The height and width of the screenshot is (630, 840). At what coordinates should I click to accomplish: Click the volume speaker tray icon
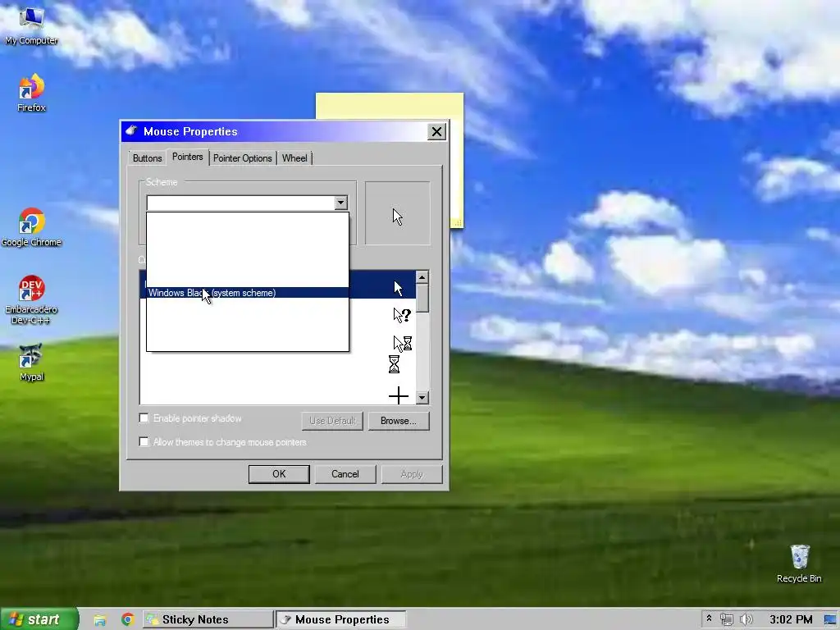coord(746,619)
